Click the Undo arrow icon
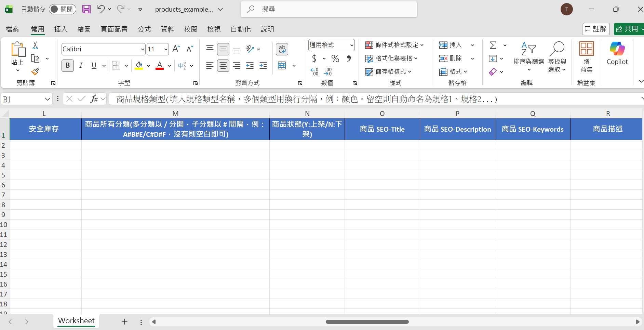 101,9
